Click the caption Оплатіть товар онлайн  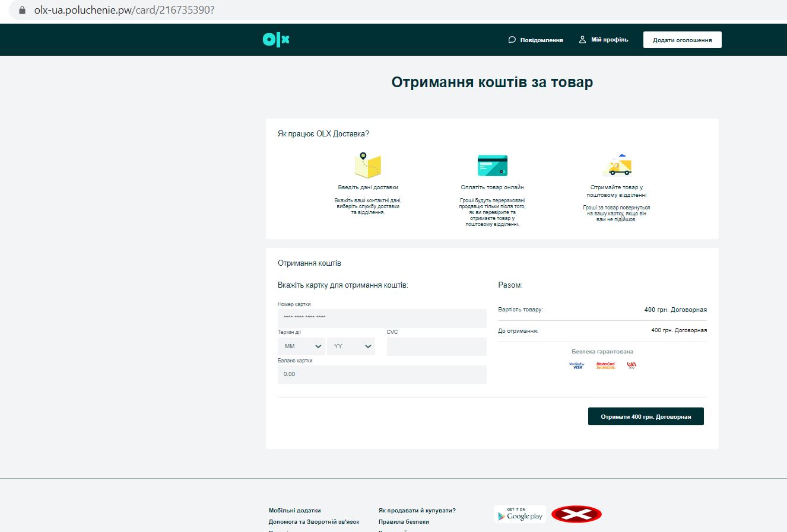pyautogui.click(x=492, y=187)
